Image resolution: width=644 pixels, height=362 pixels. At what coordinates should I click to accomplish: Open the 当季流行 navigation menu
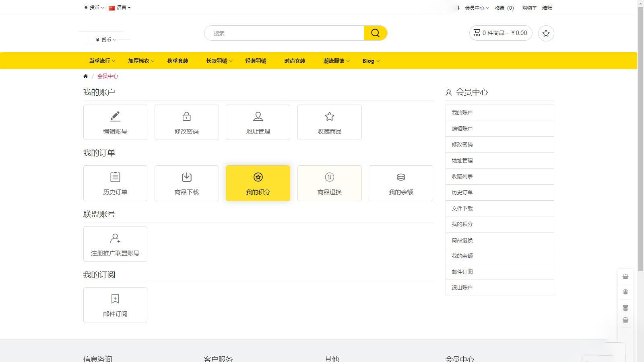[x=102, y=61]
